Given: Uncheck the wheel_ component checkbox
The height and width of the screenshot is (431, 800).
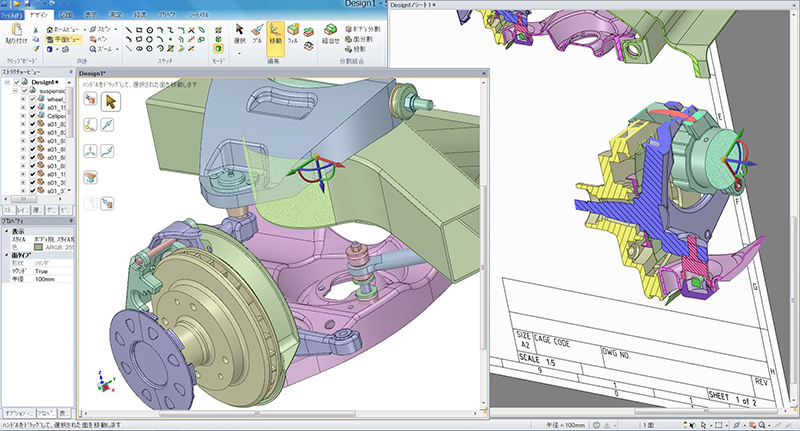Looking at the screenshot, I should [x=31, y=100].
